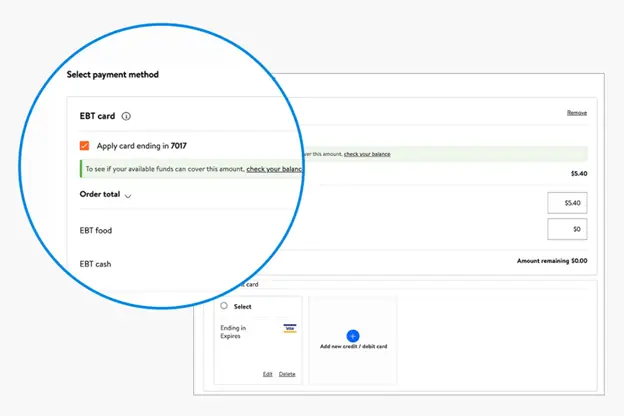Expand the Order total chevron
This screenshot has height=416, width=624.
tap(128, 195)
